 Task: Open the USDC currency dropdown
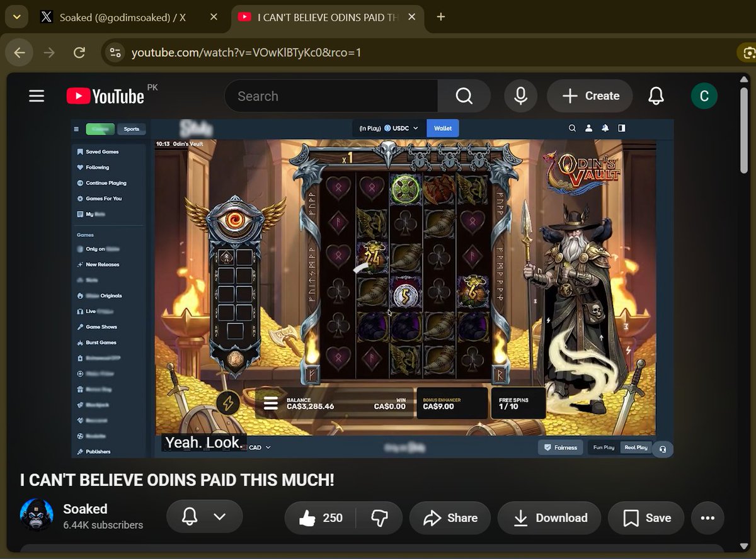(401, 128)
